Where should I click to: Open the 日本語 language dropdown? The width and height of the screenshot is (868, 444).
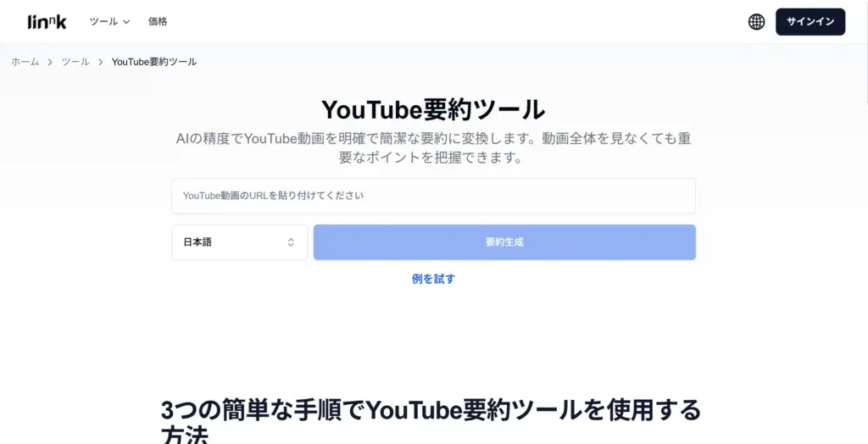click(x=239, y=242)
